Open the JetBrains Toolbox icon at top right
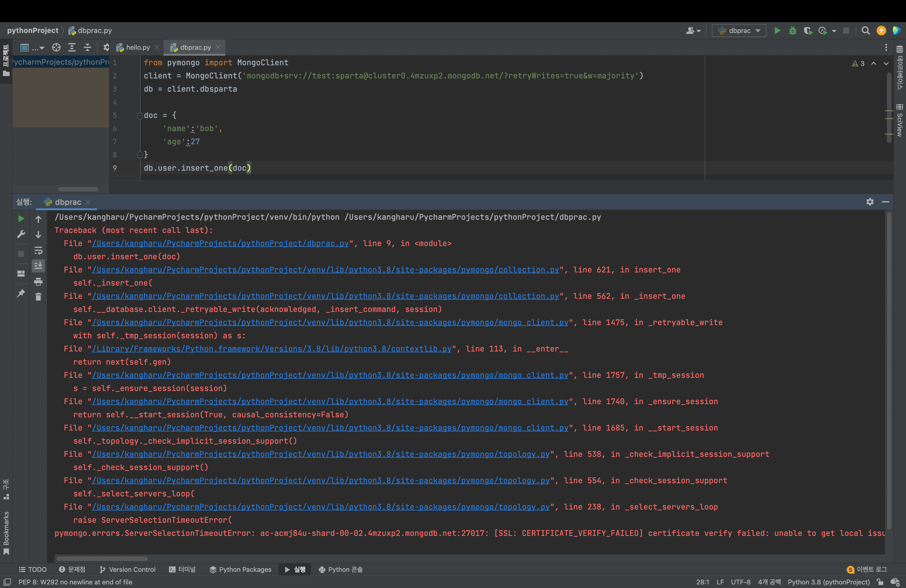Viewport: 906px width, 588px height. point(896,31)
